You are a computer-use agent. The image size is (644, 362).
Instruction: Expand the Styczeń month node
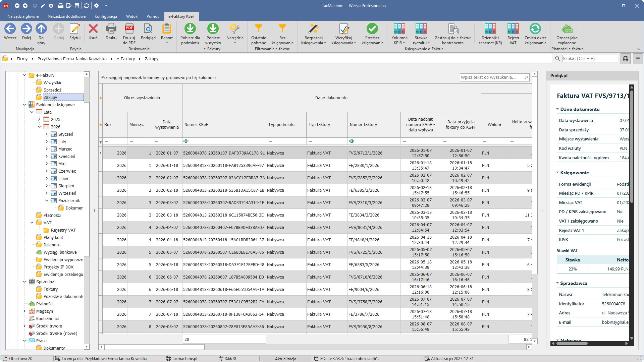(47, 134)
